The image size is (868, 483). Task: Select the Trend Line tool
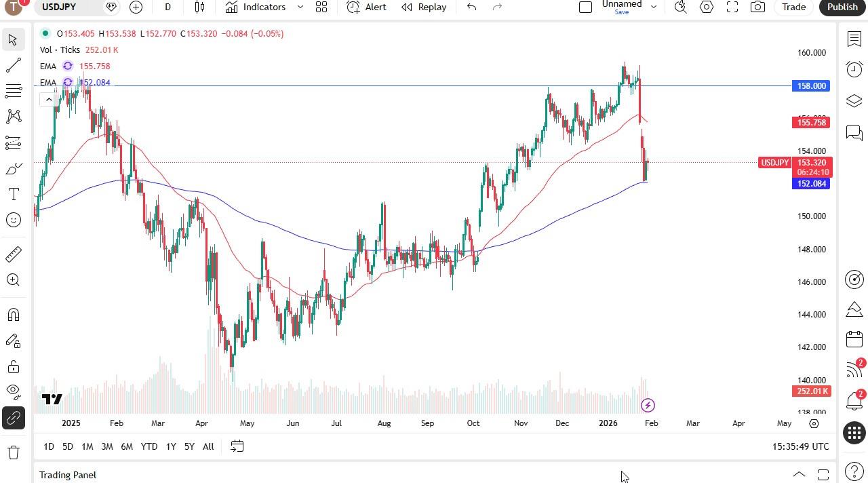[x=13, y=65]
